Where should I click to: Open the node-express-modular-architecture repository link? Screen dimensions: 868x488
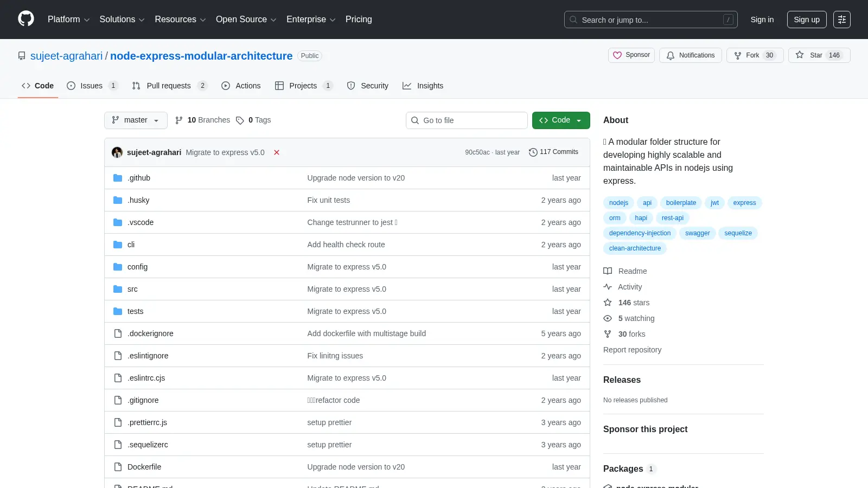click(x=201, y=56)
